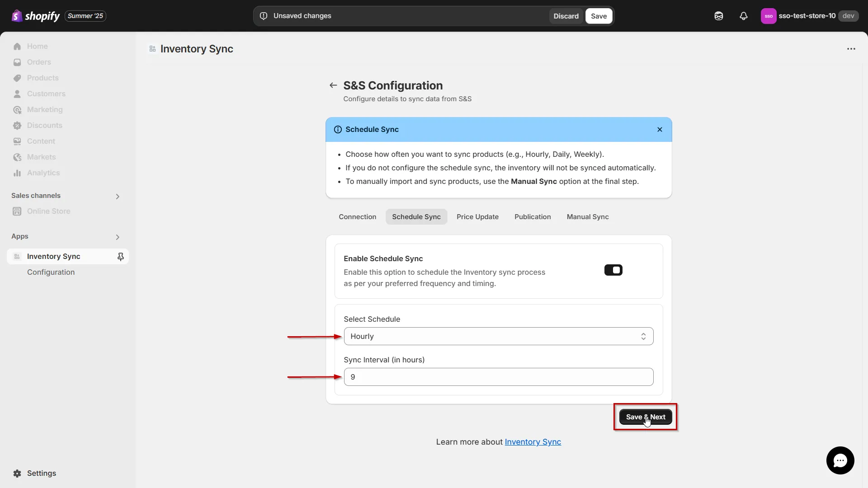Save changes in the top bar
This screenshot has width=868, height=488.
point(599,16)
